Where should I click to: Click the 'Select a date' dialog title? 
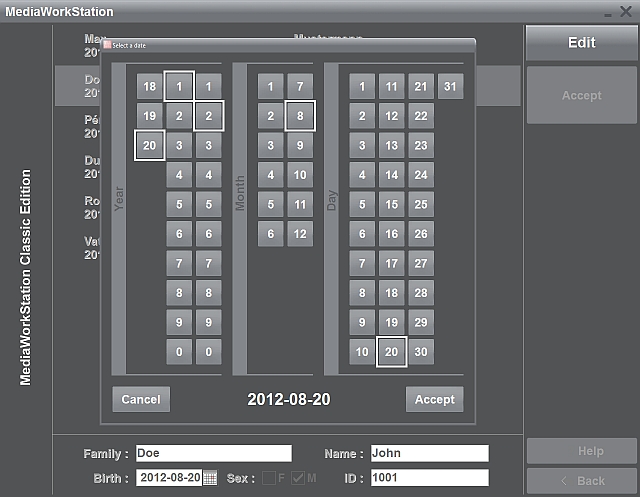[x=129, y=45]
